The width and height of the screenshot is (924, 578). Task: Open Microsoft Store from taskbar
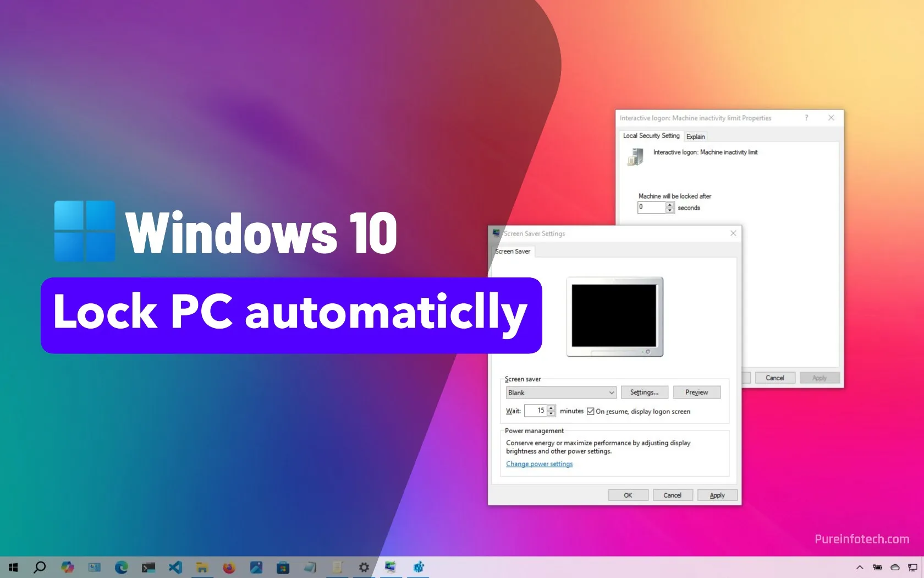(x=283, y=568)
